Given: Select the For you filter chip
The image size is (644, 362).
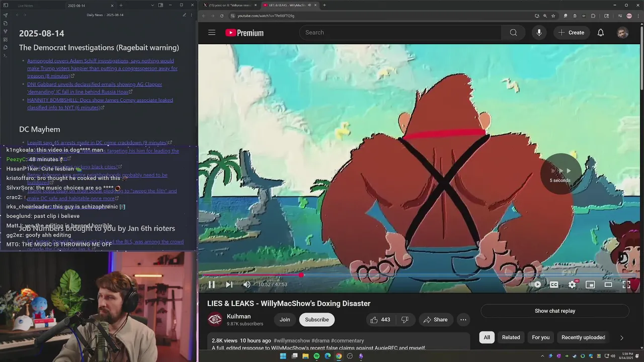Looking at the screenshot, I should 541,337.
